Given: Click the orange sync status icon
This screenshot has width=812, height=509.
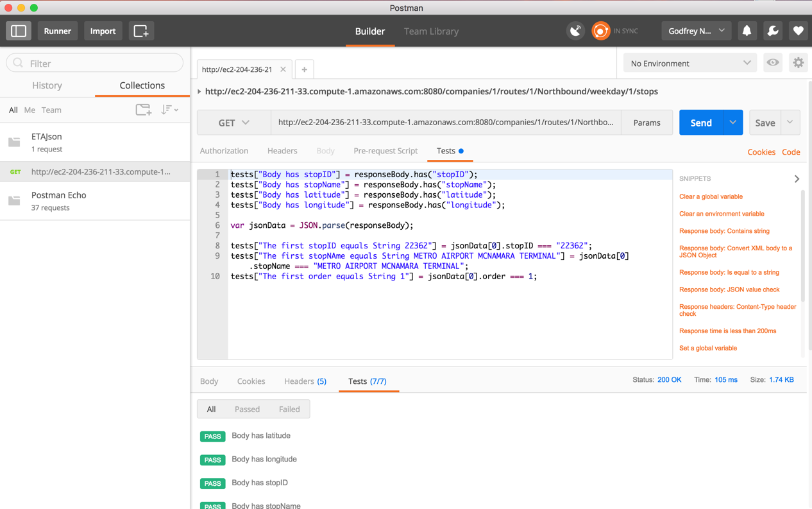Looking at the screenshot, I should point(600,31).
